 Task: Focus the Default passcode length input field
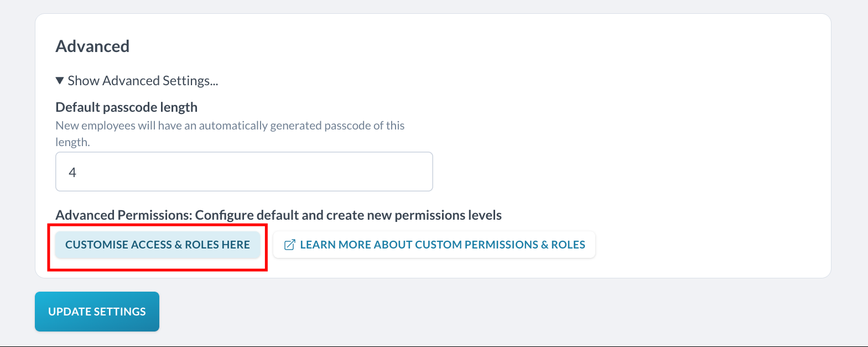tap(244, 172)
